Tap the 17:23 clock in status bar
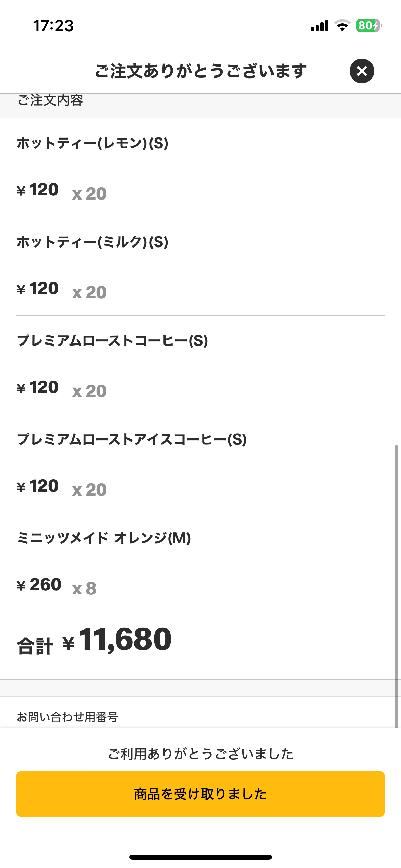 point(53,26)
